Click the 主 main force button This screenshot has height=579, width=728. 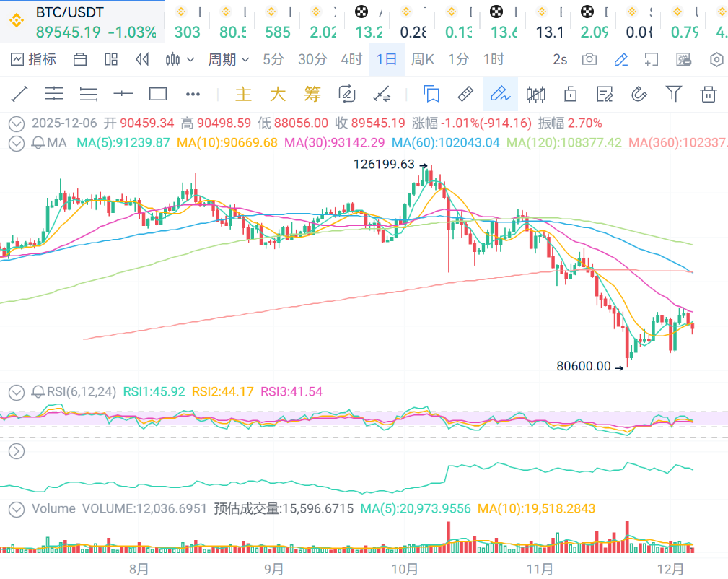[244, 94]
